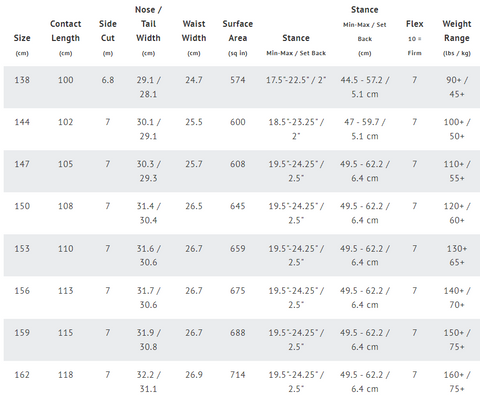Click the Contact Length column header

tap(65, 38)
